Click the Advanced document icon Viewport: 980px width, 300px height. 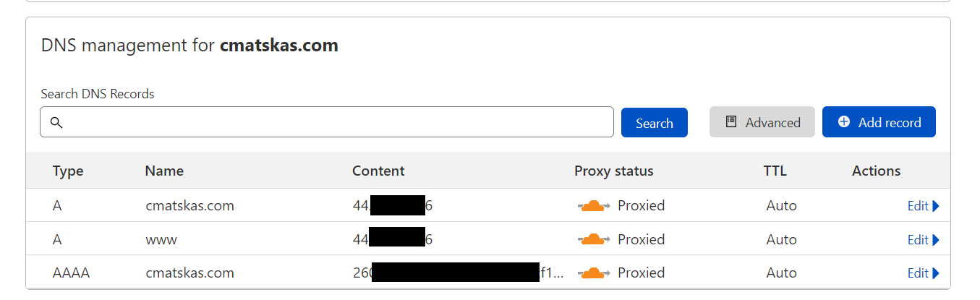pos(731,122)
